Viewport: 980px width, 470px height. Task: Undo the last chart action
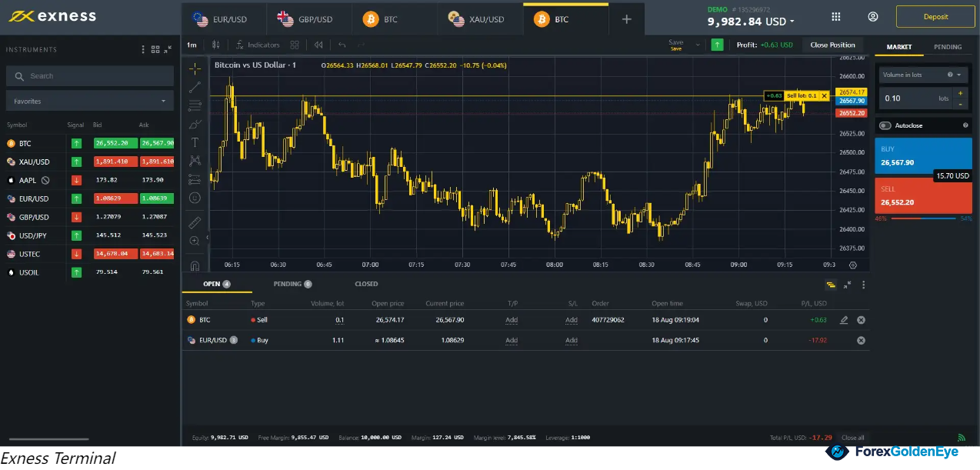tap(342, 45)
